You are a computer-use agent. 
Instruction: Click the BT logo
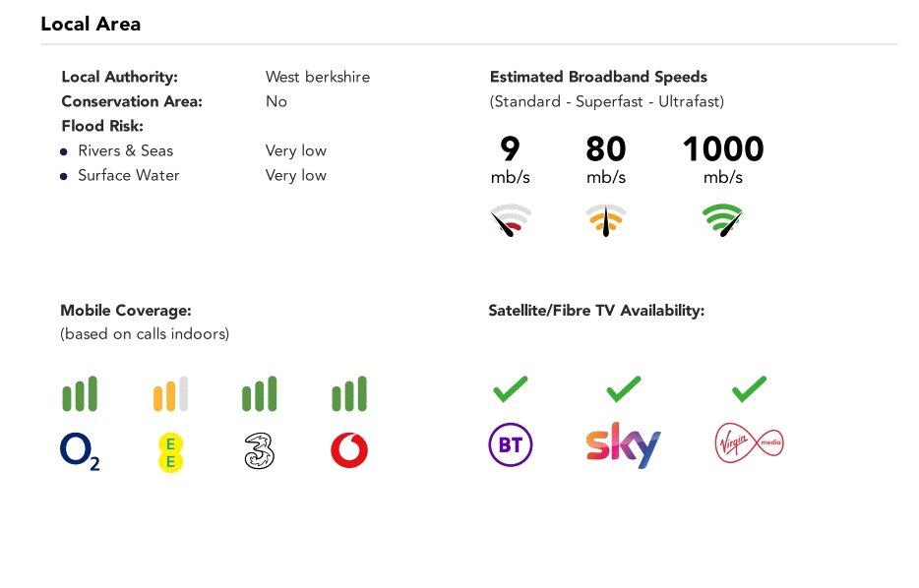tap(511, 445)
